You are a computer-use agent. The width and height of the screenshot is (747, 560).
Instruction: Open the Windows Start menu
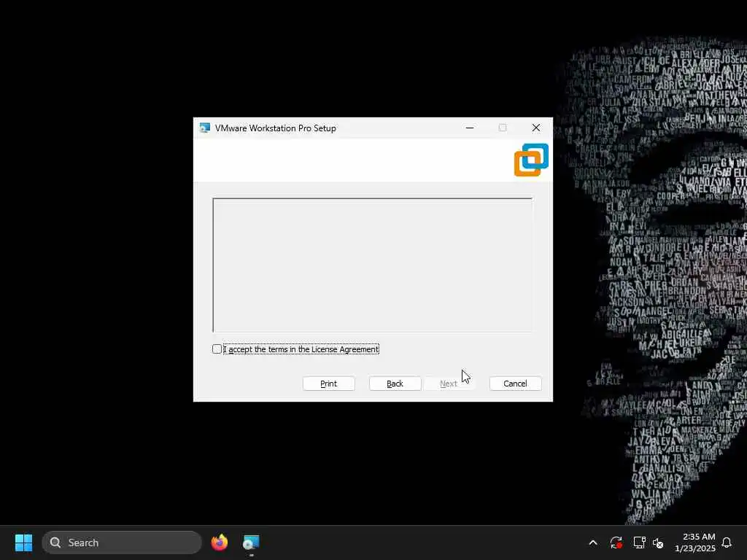(x=23, y=542)
